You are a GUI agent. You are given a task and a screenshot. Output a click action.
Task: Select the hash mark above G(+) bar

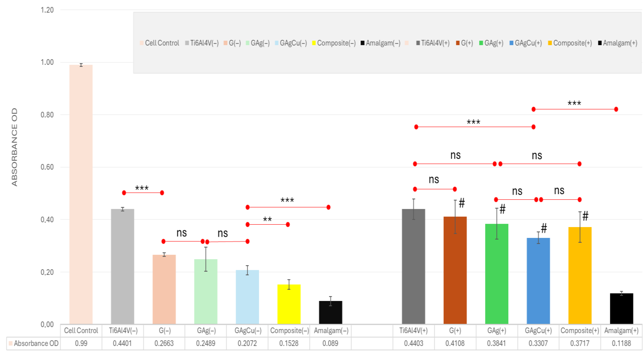(x=462, y=203)
